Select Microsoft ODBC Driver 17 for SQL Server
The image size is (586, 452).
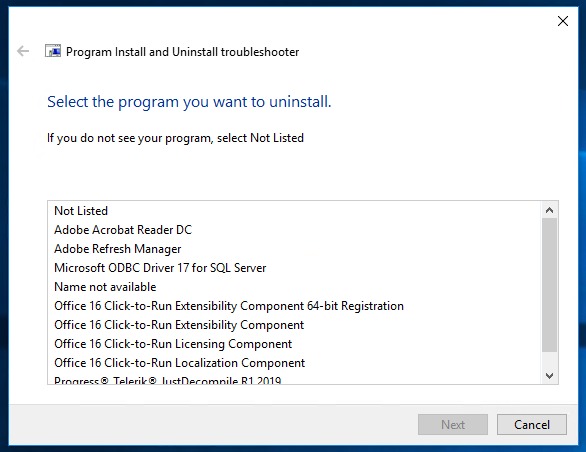(160, 268)
